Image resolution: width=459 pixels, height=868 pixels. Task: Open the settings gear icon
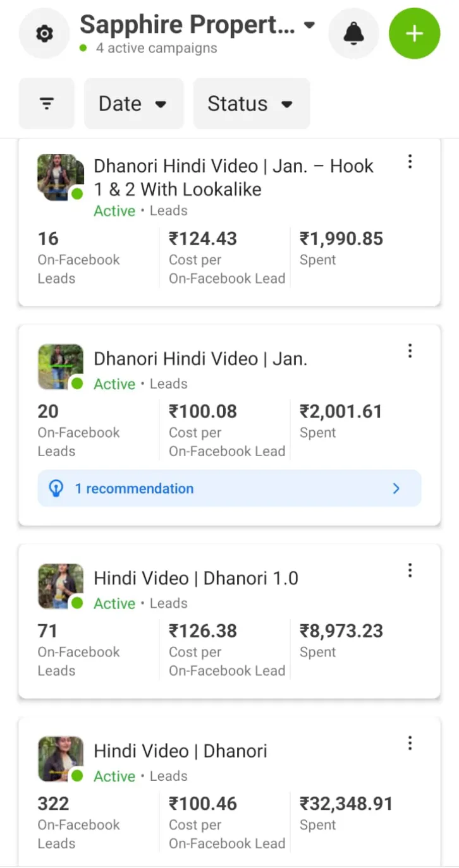pyautogui.click(x=44, y=34)
